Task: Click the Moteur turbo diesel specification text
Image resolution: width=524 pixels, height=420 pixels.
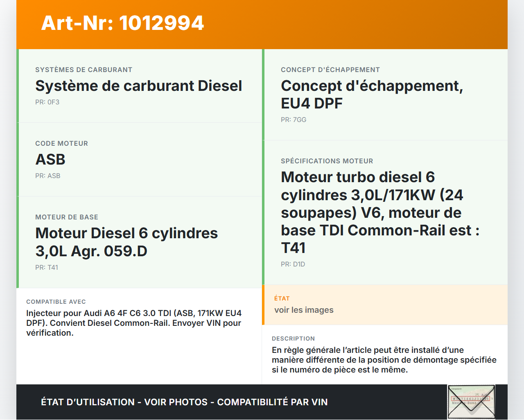Action: click(x=380, y=212)
